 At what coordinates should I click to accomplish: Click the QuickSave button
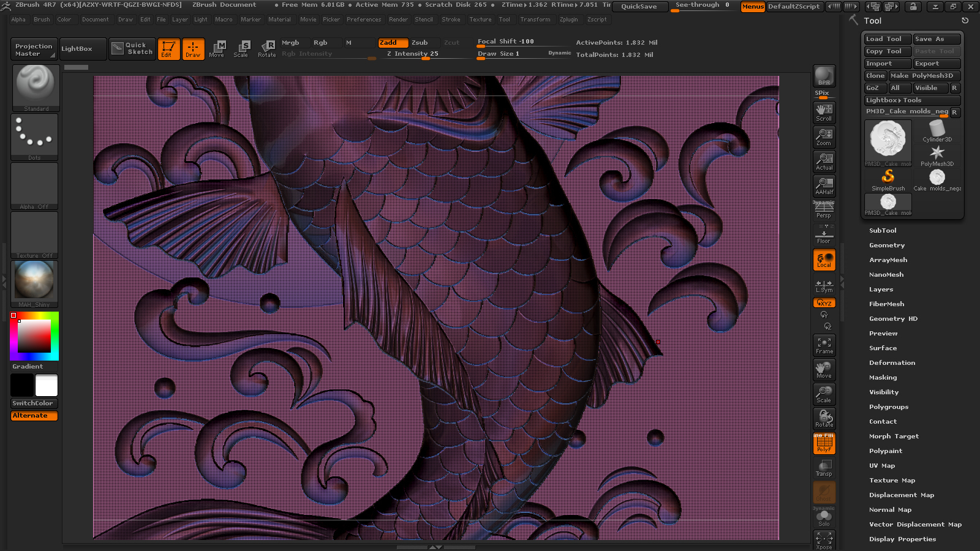coord(639,6)
